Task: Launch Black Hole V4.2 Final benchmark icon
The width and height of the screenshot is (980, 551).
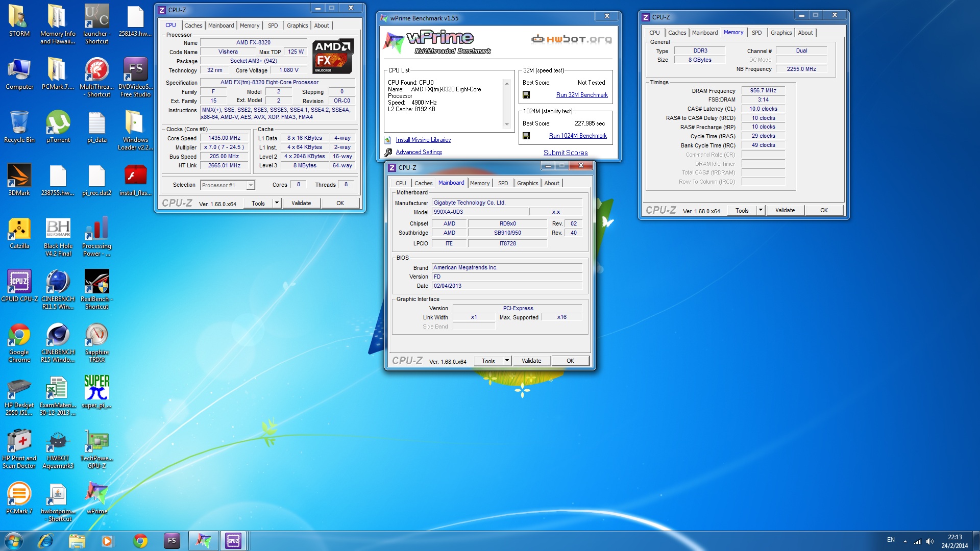Action: coord(58,236)
